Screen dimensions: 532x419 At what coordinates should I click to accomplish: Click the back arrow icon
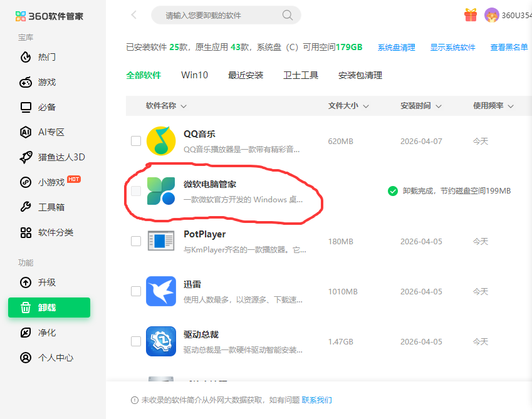point(133,15)
